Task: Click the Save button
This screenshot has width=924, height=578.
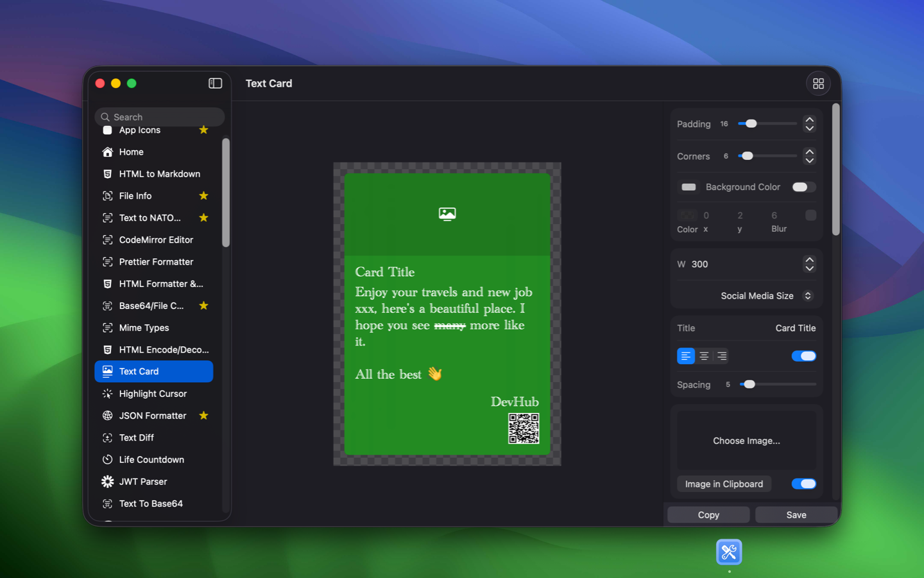Action: pos(796,515)
